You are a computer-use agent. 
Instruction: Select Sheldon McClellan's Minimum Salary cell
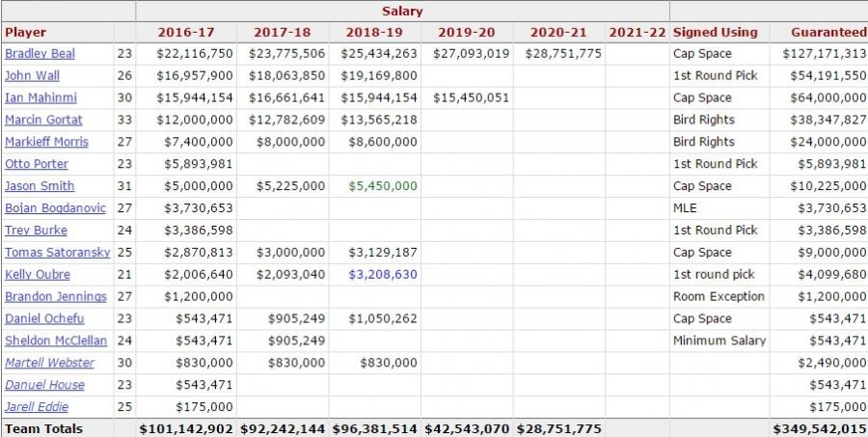click(719, 341)
